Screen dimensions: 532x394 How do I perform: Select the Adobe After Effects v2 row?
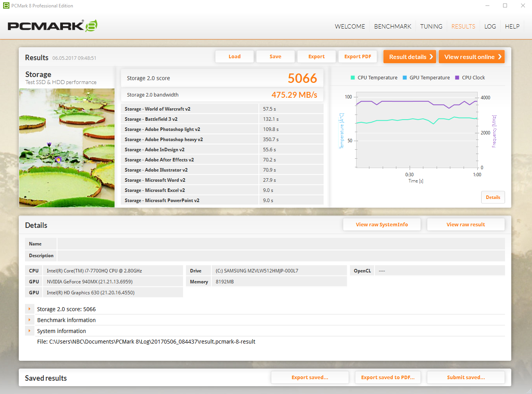click(222, 160)
